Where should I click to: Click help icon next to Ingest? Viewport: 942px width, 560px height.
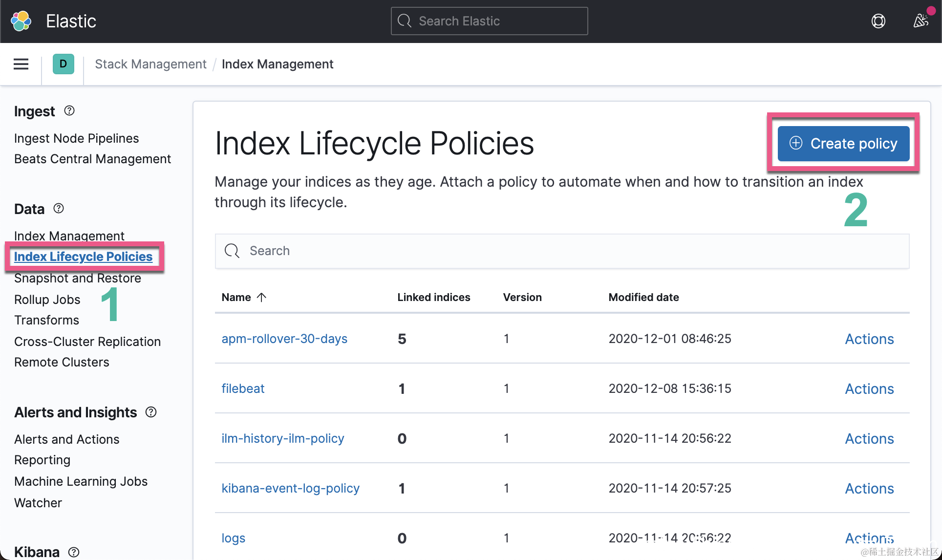coord(69,111)
